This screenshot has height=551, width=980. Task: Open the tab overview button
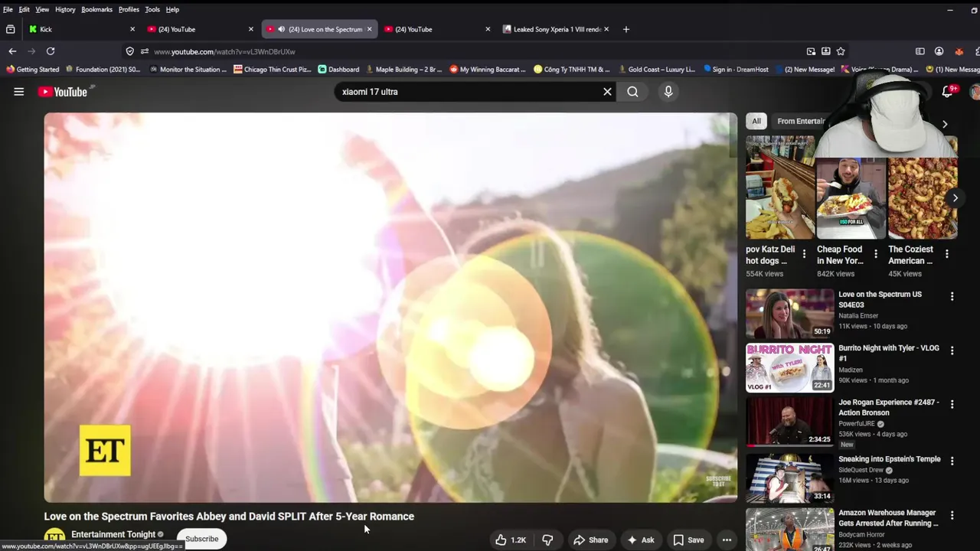pyautogui.click(x=10, y=29)
